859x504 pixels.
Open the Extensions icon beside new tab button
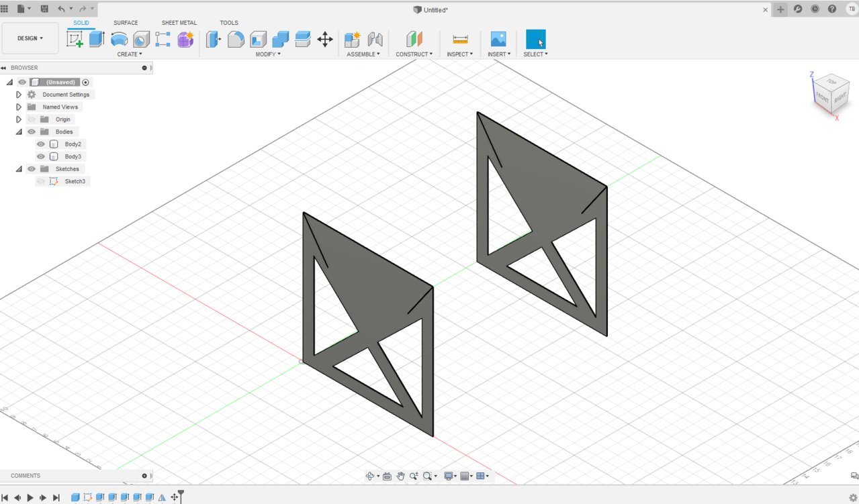(x=797, y=9)
